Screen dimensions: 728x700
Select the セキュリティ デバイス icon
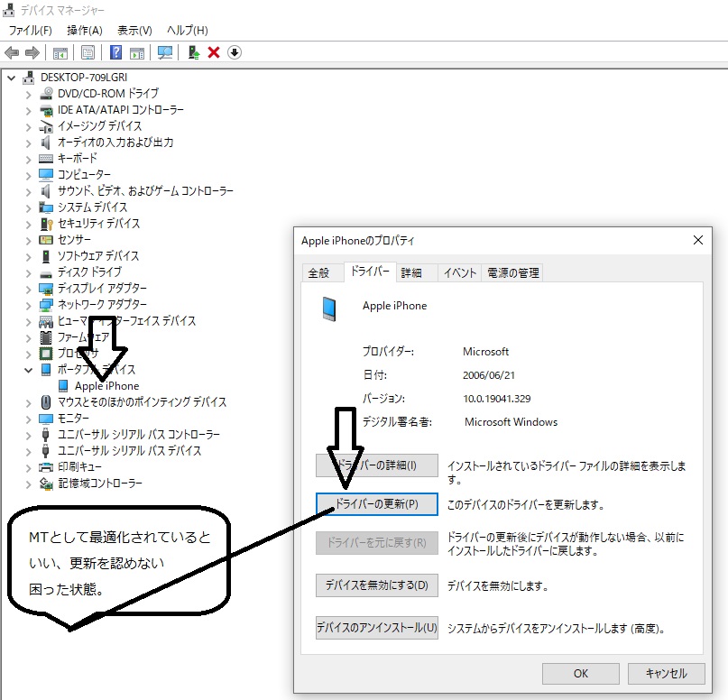pyautogui.click(x=46, y=225)
